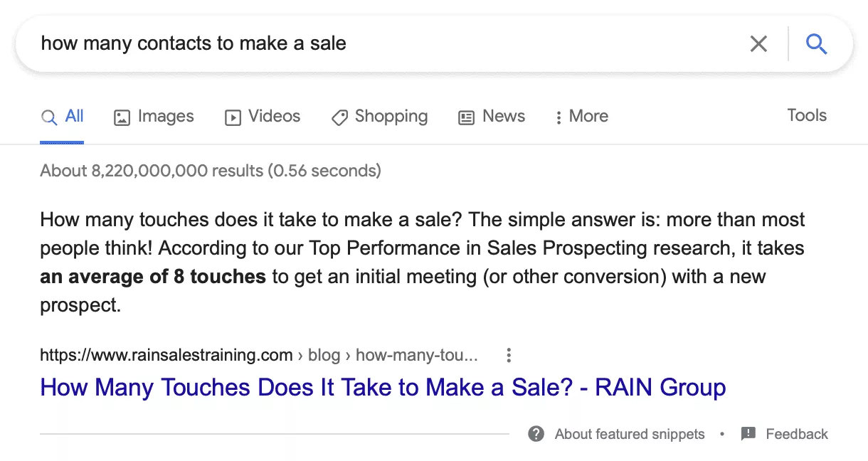Click the Shopping tag icon
The image size is (868, 461).
click(339, 117)
